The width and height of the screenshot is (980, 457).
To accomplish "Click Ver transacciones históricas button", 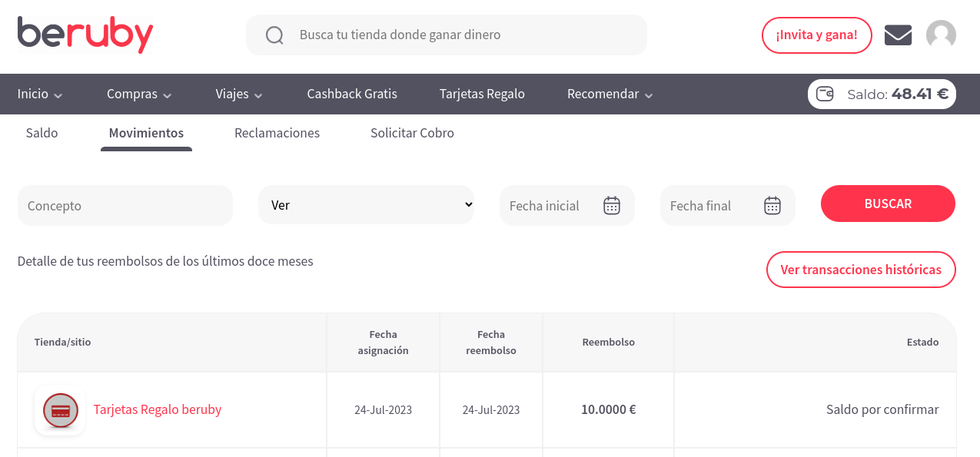I will 861,270.
